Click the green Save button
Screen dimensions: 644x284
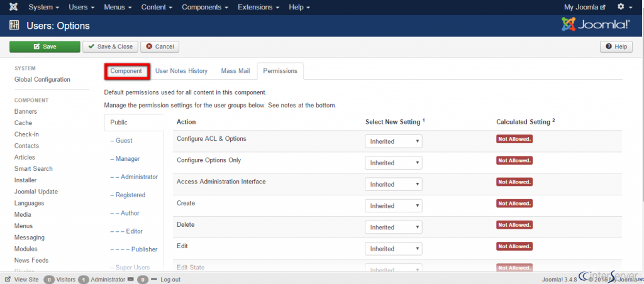point(45,46)
